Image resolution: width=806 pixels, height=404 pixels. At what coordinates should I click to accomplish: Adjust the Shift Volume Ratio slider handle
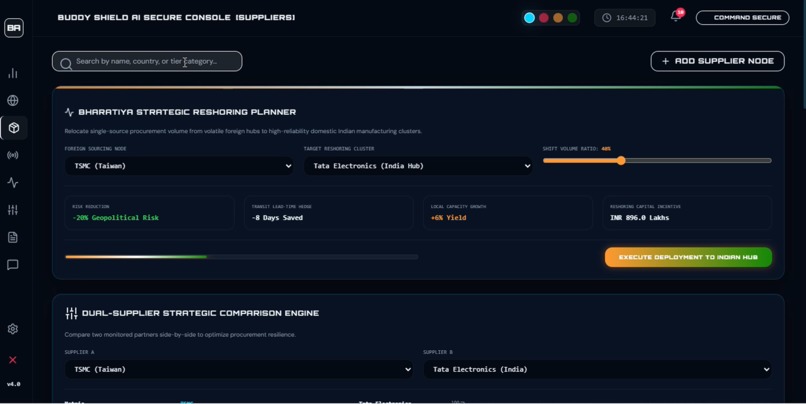click(621, 160)
